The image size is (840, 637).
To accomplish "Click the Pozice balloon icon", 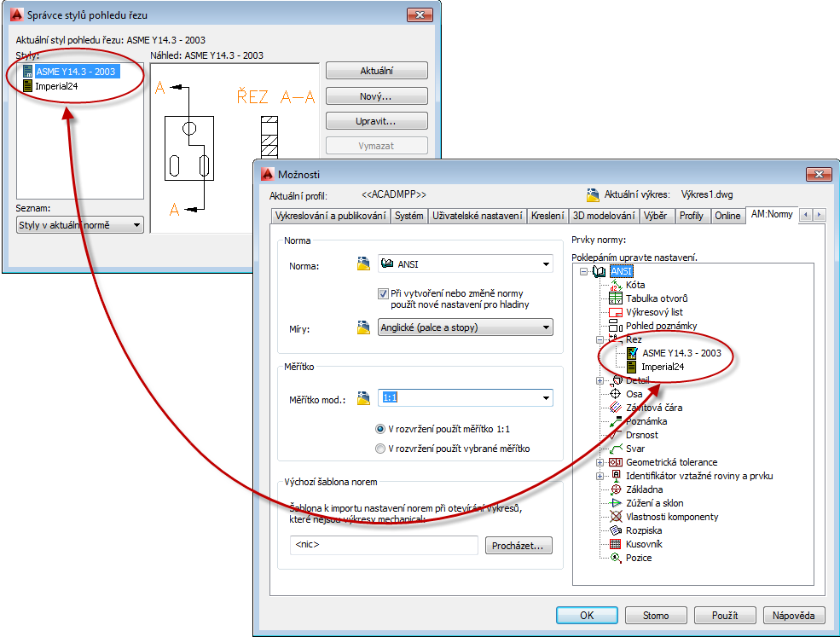I will [616, 558].
